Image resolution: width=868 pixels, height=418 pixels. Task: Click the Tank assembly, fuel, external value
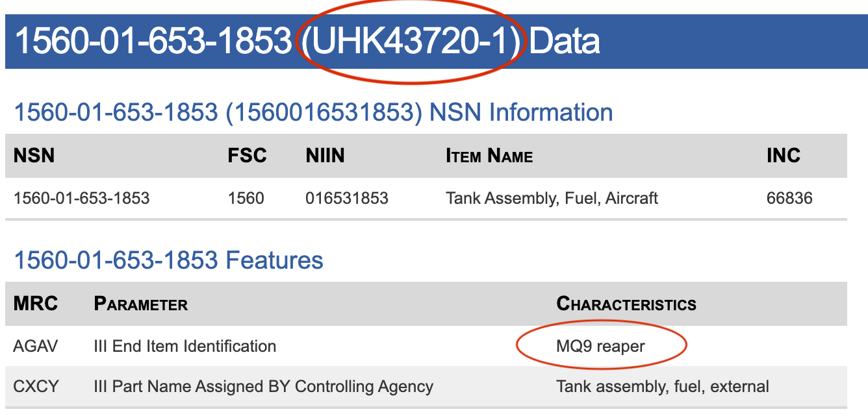(x=663, y=386)
